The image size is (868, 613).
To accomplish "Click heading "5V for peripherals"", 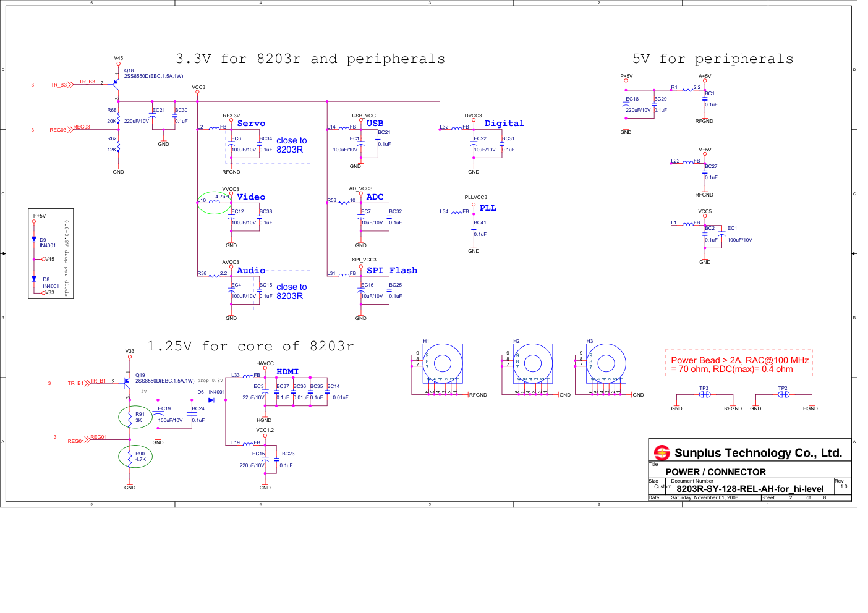I will coord(713,59).
